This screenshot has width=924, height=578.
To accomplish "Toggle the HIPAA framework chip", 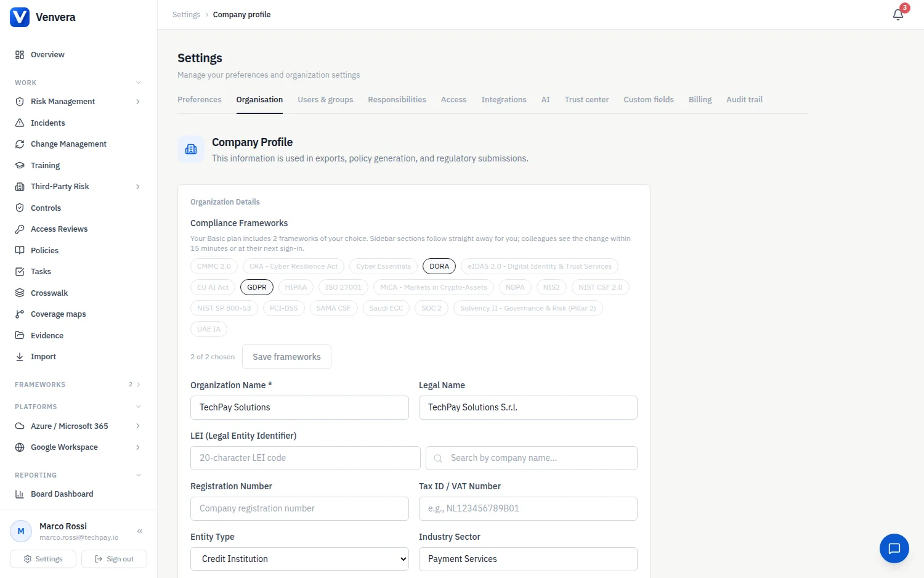I will [x=296, y=287].
